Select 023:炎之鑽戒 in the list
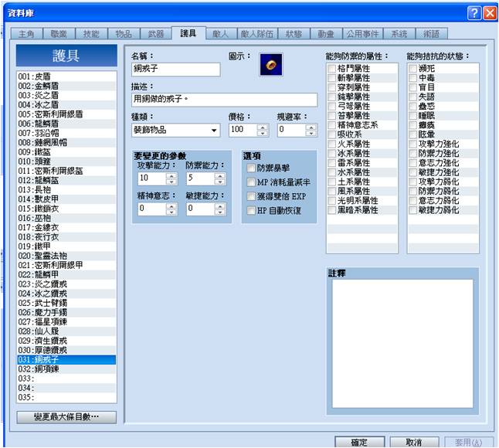 click(x=66, y=284)
